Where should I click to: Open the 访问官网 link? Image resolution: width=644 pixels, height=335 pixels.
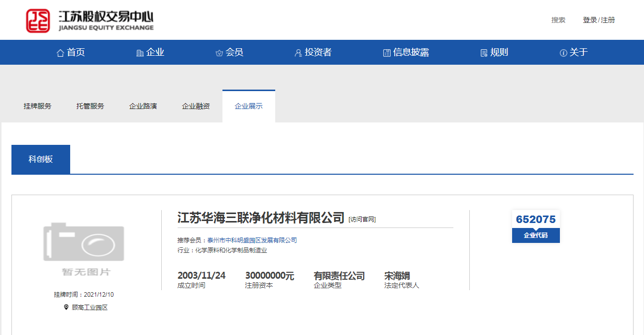(x=362, y=219)
